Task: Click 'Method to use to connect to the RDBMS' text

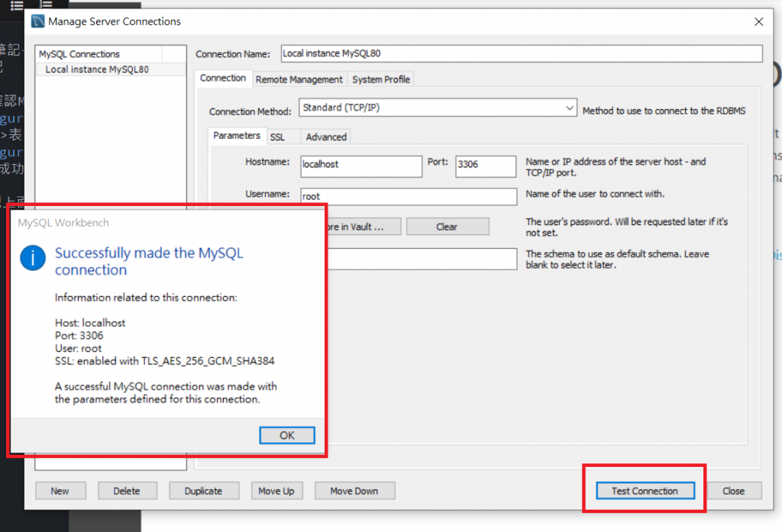Action: coord(664,111)
